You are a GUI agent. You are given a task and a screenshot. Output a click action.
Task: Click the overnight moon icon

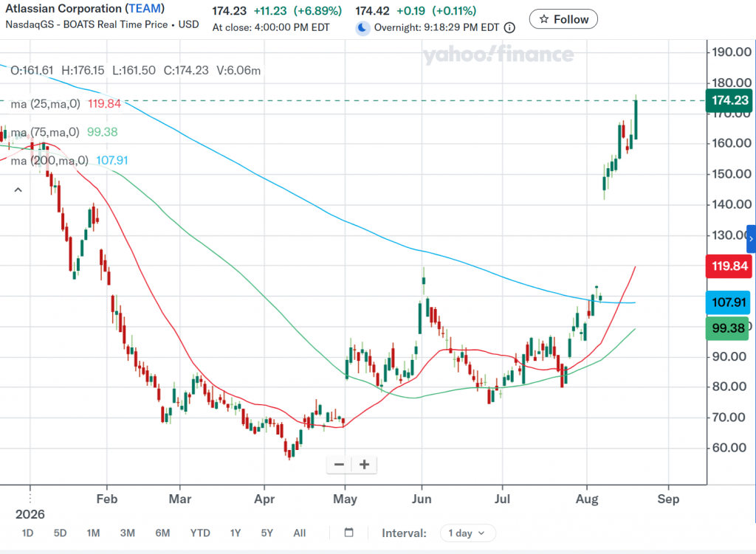[x=362, y=28]
